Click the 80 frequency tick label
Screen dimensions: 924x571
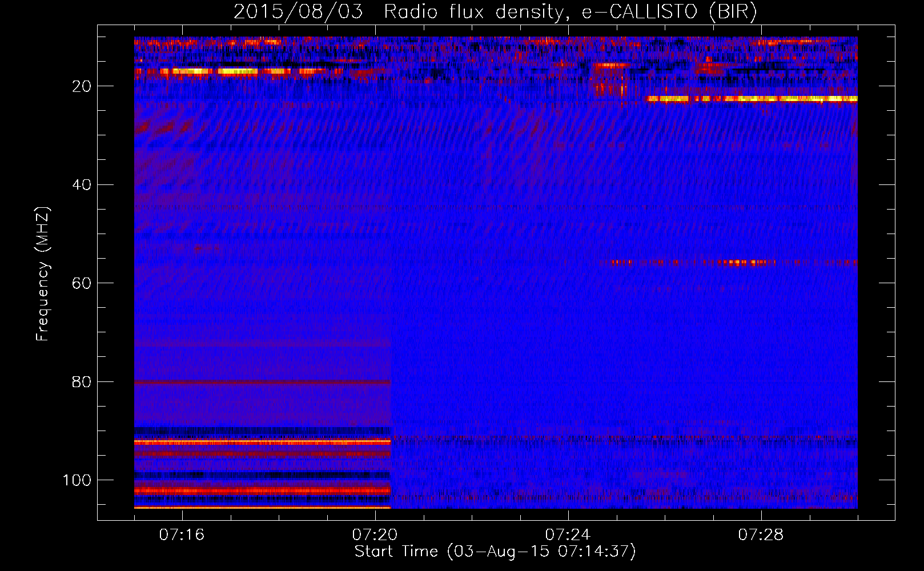pyautogui.click(x=82, y=382)
